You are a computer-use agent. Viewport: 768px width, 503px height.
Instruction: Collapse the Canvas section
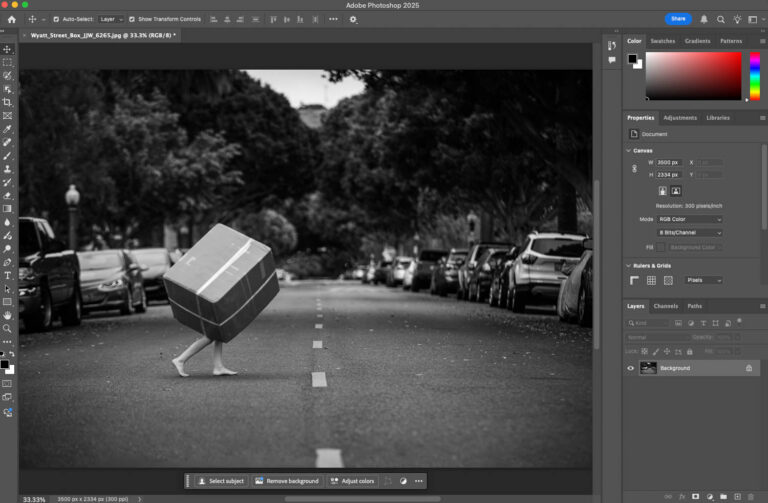628,151
